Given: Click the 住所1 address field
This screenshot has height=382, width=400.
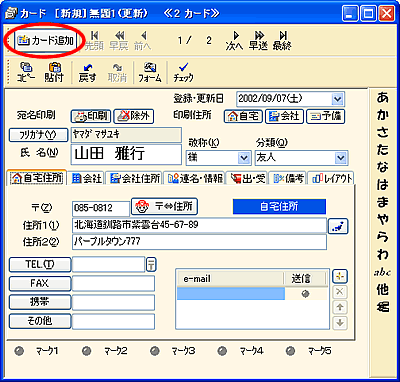Looking at the screenshot, I should [x=199, y=226].
